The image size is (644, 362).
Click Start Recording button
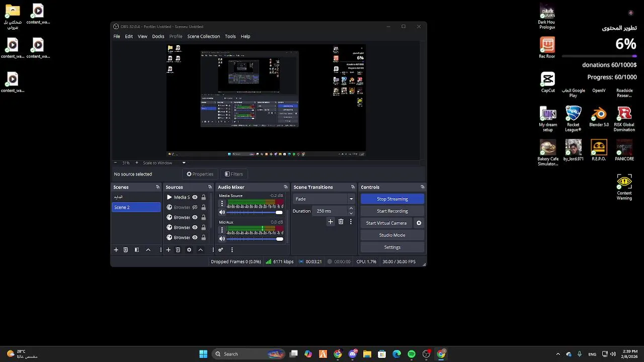(392, 211)
